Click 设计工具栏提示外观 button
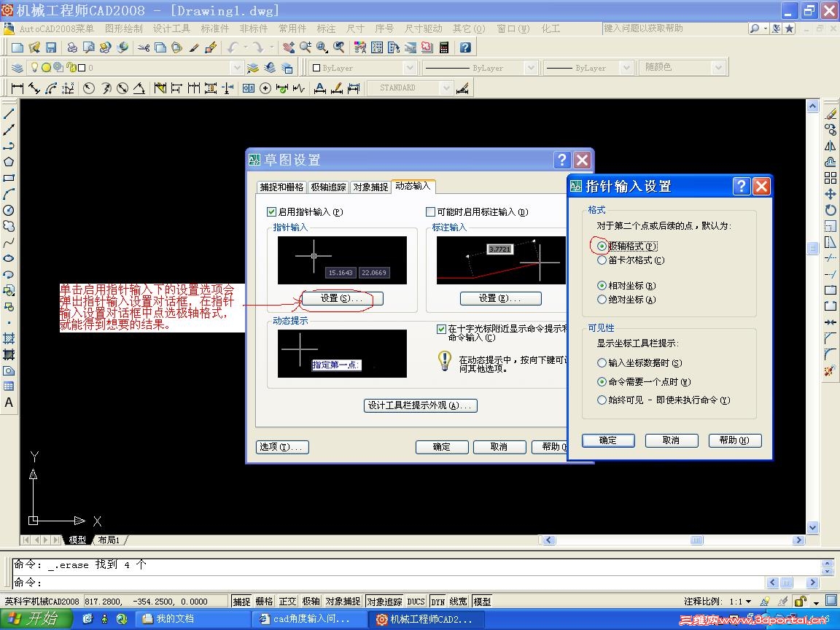 pos(420,405)
